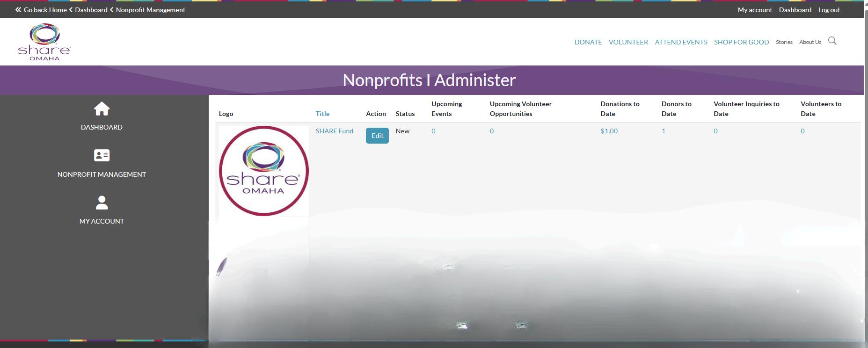The height and width of the screenshot is (348, 868).
Task: Open the DONATE menu item
Action: pos(588,42)
